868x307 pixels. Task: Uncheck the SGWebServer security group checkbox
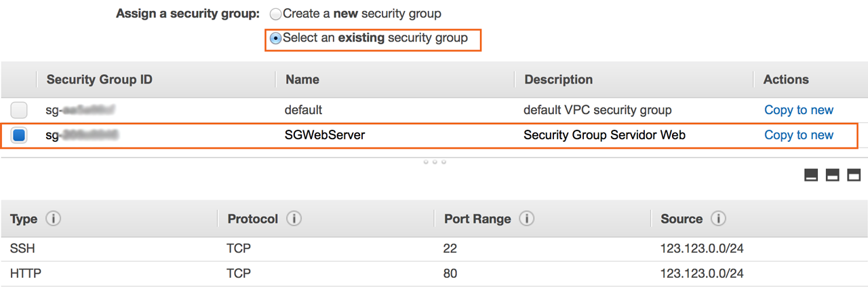pyautogui.click(x=19, y=135)
